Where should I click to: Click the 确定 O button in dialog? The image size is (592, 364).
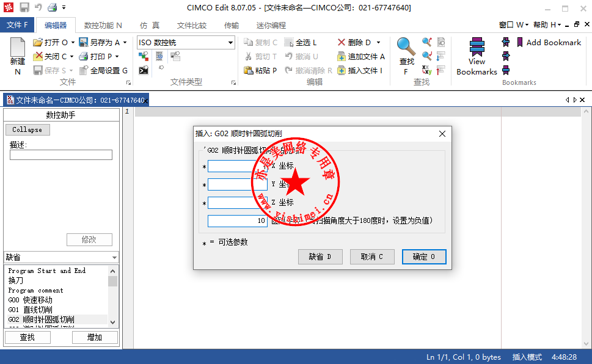424,257
